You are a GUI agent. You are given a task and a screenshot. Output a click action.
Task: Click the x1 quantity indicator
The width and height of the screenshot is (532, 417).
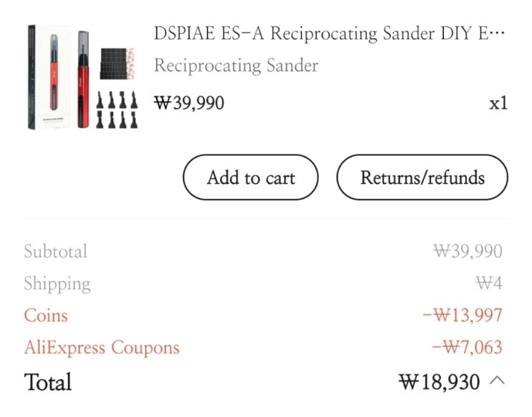tap(498, 103)
